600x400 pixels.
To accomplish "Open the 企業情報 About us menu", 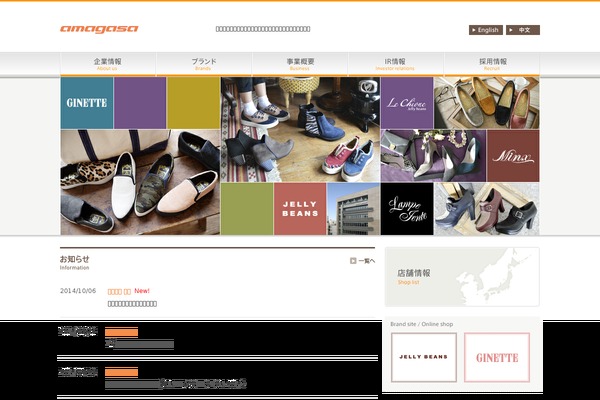I will 108,64.
